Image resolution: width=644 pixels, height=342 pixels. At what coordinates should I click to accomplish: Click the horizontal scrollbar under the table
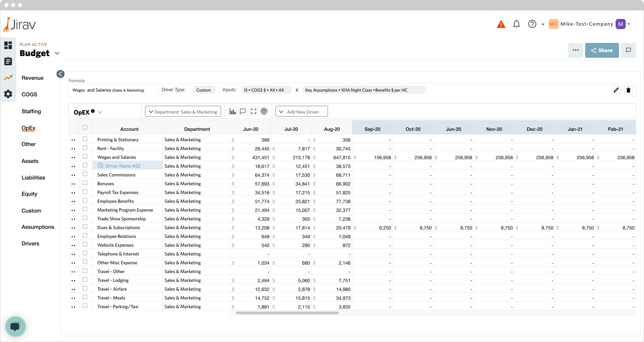click(x=287, y=313)
